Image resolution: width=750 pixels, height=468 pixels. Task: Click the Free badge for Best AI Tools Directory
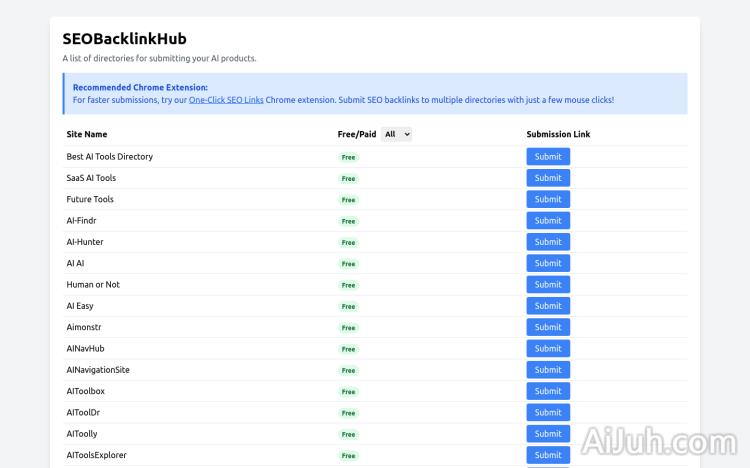348,157
